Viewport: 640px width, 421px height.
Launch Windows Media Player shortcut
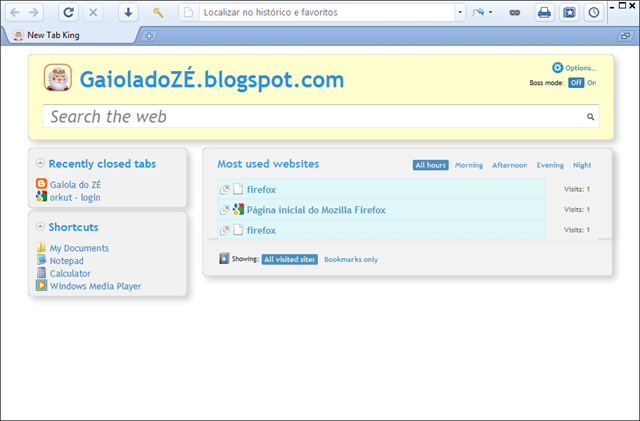point(96,286)
